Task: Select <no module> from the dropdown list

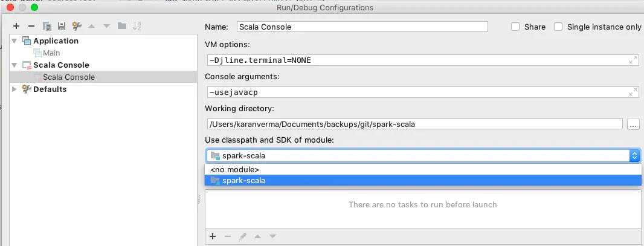Action: (234, 170)
